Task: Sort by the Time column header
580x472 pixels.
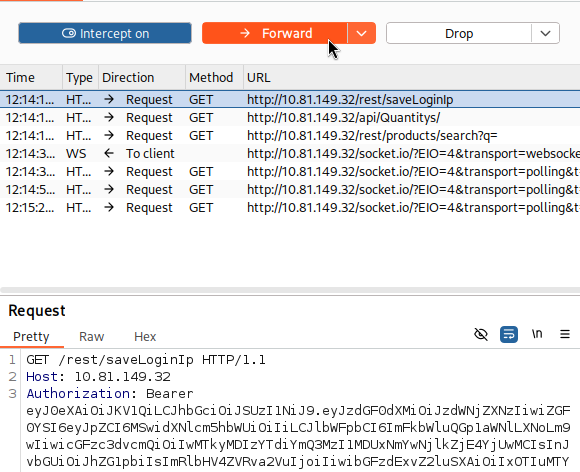Action: pyautogui.click(x=31, y=78)
